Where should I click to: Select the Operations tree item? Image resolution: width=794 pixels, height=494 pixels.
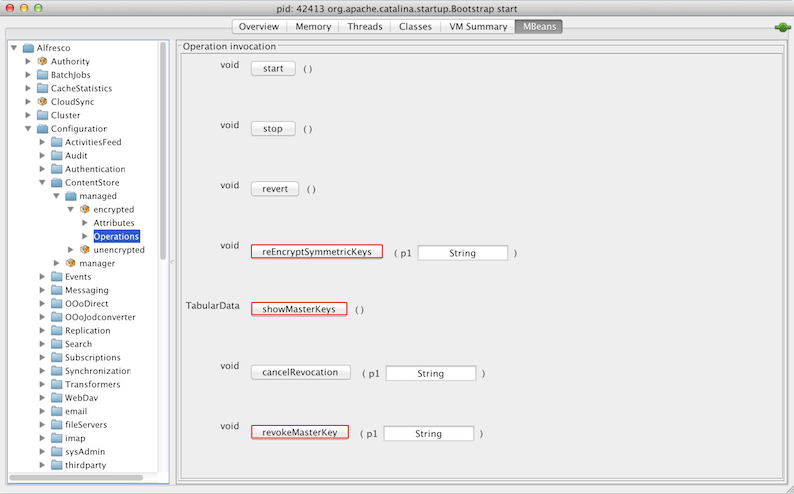[x=116, y=236]
